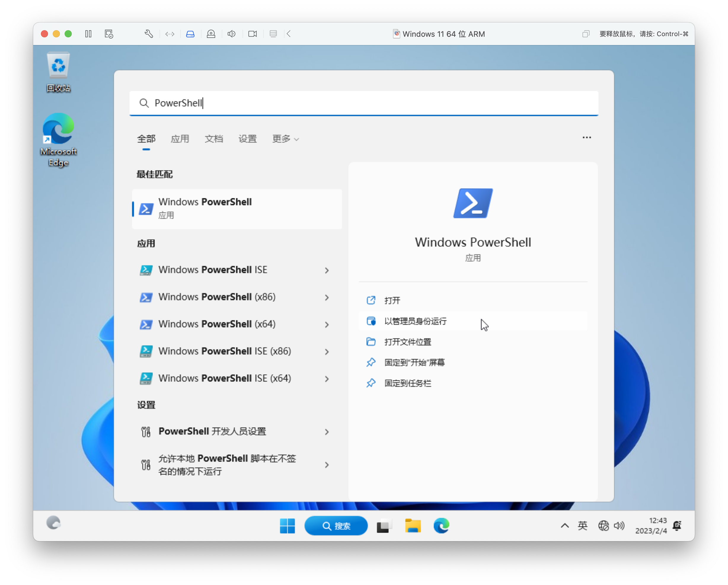Click the Windows Start button in the taskbar
Screen dimensions: 728x585
point(287,526)
